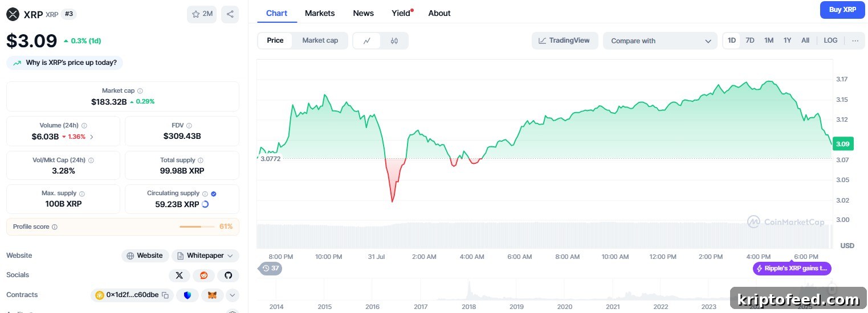Select the Price chart mode
The image size is (868, 313).
tap(275, 40)
